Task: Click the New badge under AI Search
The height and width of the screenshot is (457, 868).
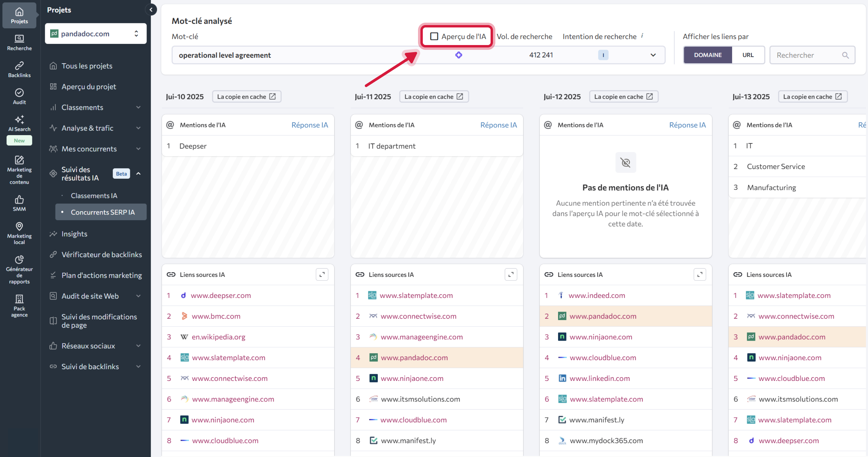Action: pyautogui.click(x=19, y=141)
